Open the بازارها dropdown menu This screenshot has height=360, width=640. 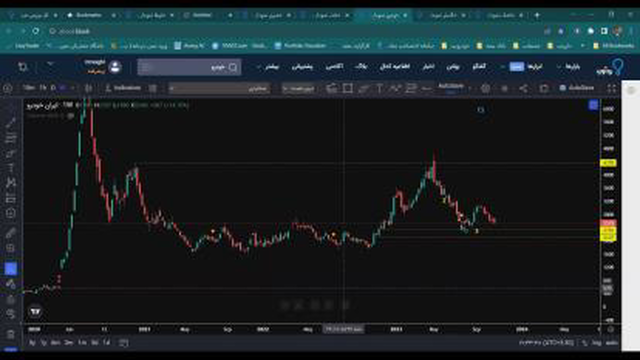coord(569,67)
